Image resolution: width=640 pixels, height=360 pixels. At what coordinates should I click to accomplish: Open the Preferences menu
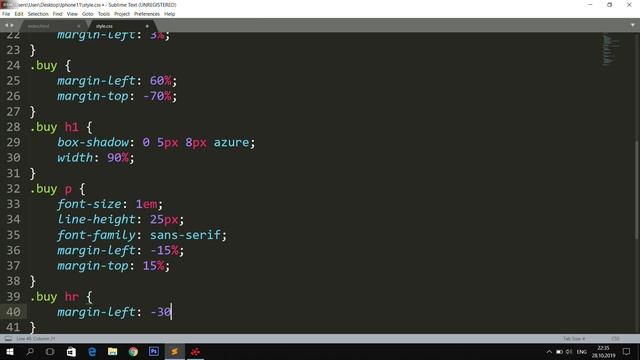click(x=147, y=14)
